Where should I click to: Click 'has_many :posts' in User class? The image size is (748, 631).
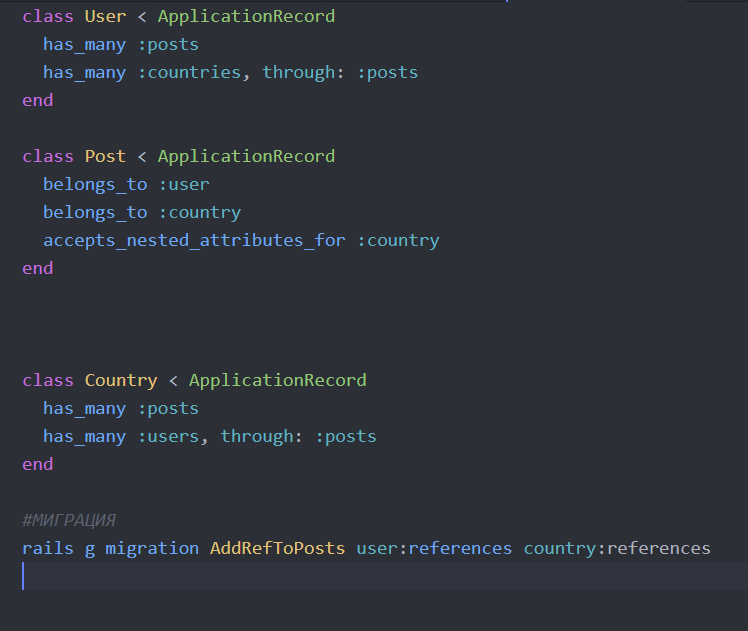(x=121, y=45)
